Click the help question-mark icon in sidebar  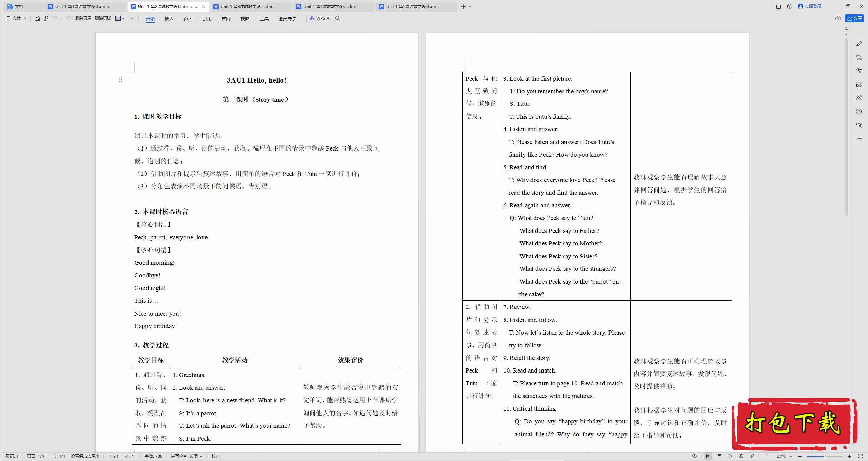pos(859,112)
